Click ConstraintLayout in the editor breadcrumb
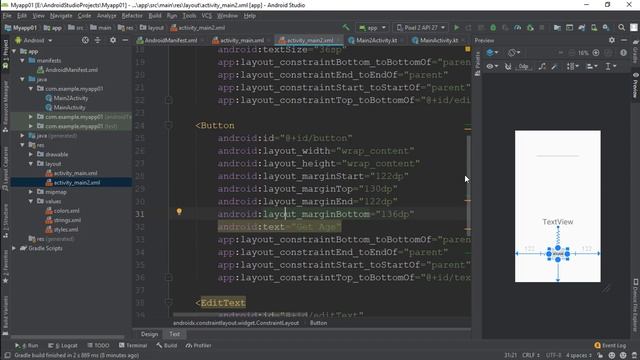 (236, 323)
